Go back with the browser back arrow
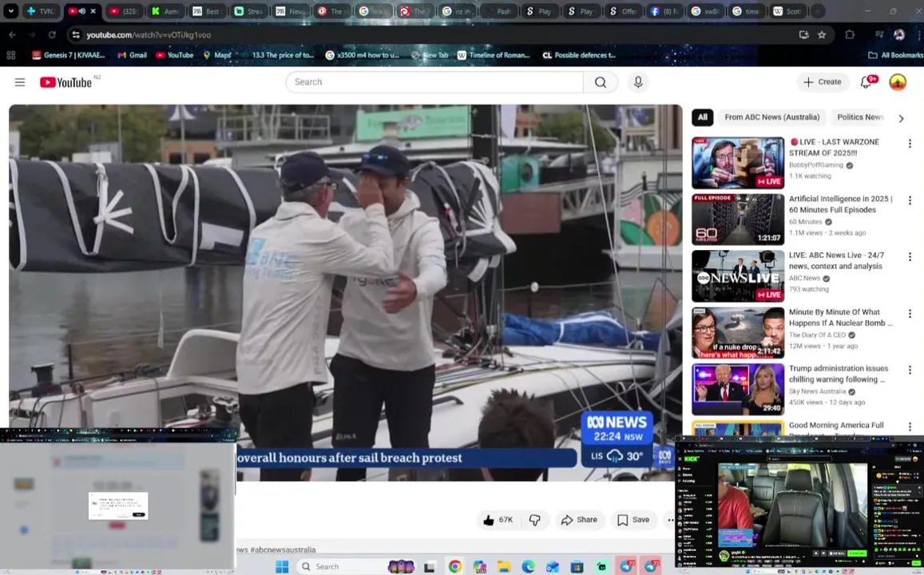924x575 pixels. coord(12,35)
